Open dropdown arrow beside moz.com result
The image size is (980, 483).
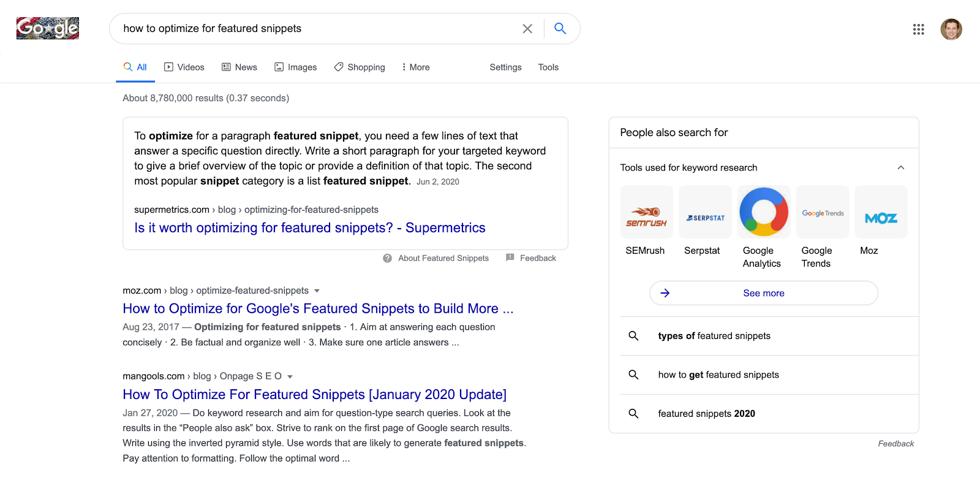[x=317, y=291]
